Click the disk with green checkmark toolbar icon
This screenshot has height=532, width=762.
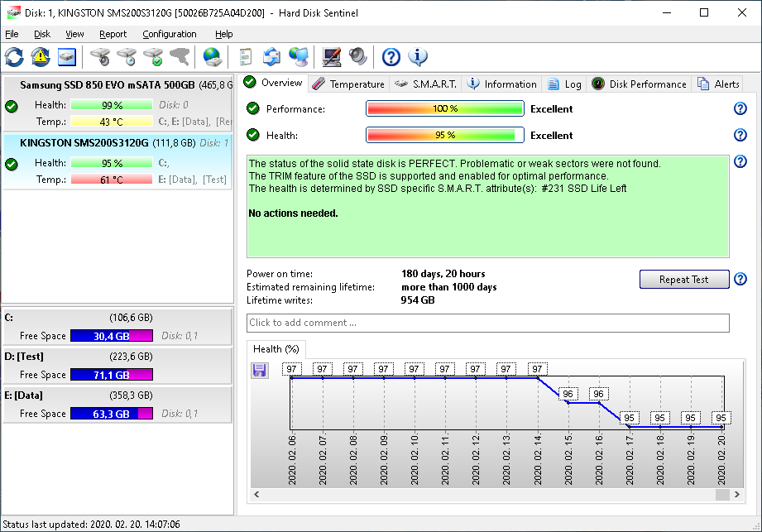(x=154, y=57)
